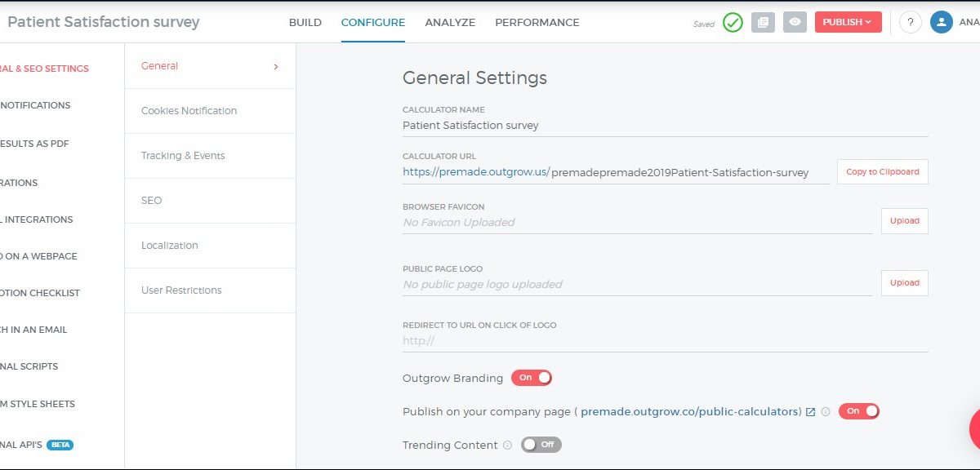This screenshot has height=470, width=980.
Task: Click the blue user profile avatar
Action: [942, 23]
